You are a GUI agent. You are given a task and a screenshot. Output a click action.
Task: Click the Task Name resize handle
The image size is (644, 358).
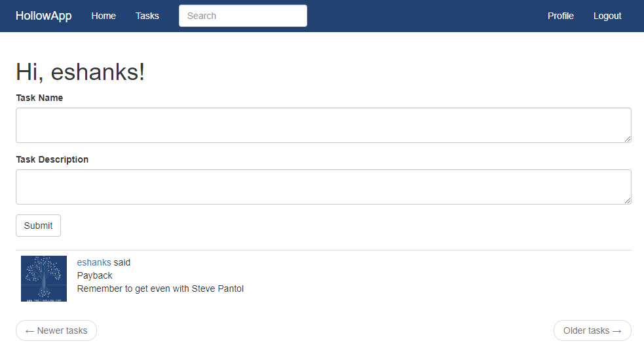pos(628,139)
